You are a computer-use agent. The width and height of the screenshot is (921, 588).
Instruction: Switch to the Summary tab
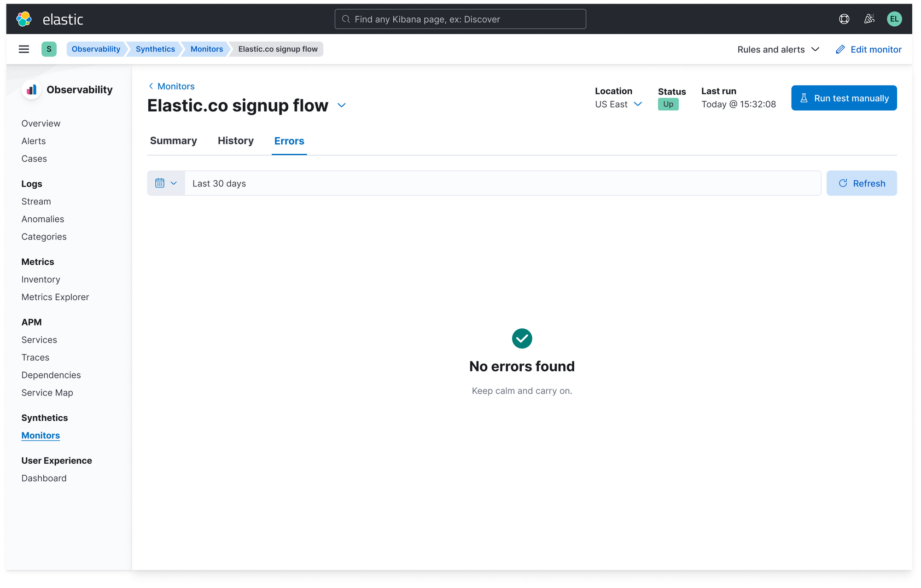(174, 140)
